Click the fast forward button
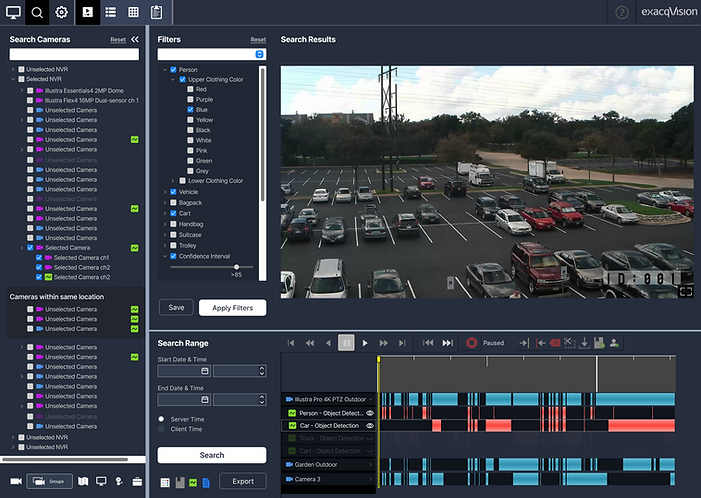701x498 pixels. click(x=384, y=343)
